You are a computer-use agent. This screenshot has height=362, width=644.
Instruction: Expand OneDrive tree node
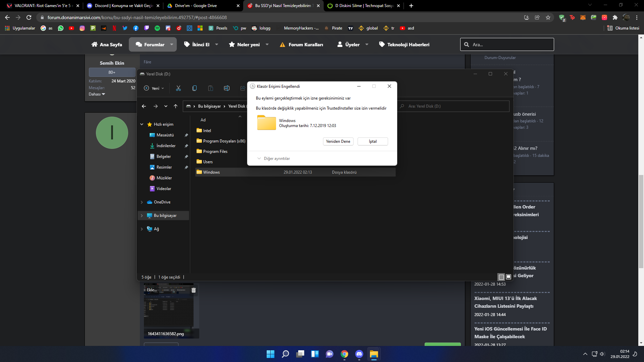click(142, 202)
